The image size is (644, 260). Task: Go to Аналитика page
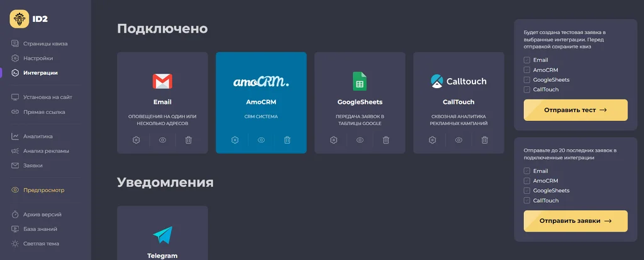pyautogui.click(x=38, y=136)
